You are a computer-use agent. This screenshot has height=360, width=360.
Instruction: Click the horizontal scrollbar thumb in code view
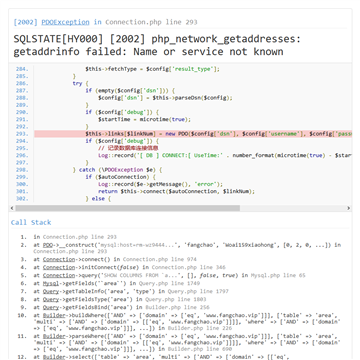[127, 208]
